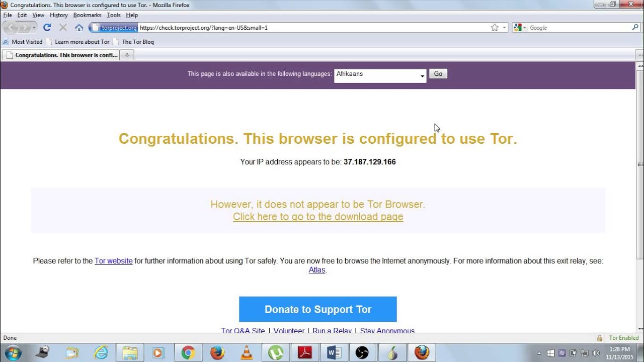
Task: Click the taskbar clock showing 1:28 PM
Action: pyautogui.click(x=619, y=353)
